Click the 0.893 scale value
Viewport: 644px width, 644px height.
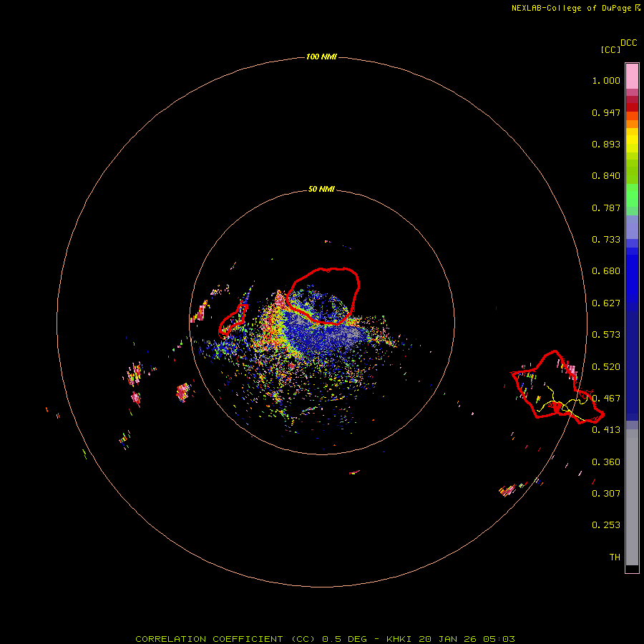click(x=606, y=144)
